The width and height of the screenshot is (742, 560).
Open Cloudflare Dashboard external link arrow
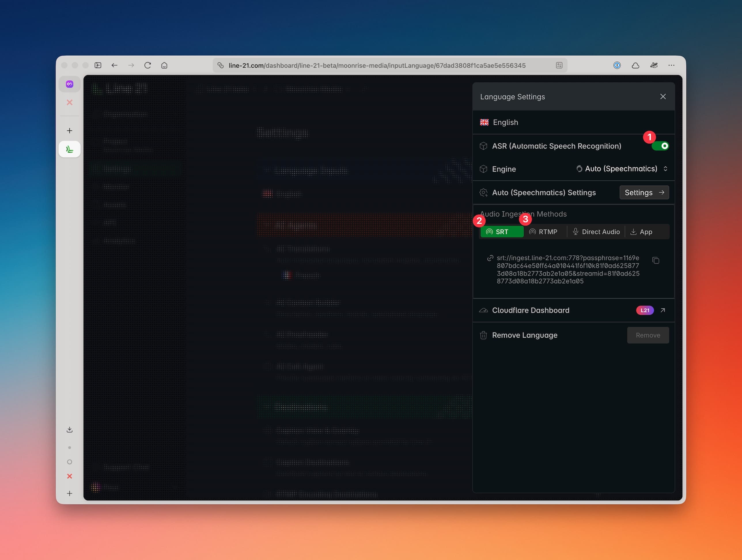[x=662, y=310]
